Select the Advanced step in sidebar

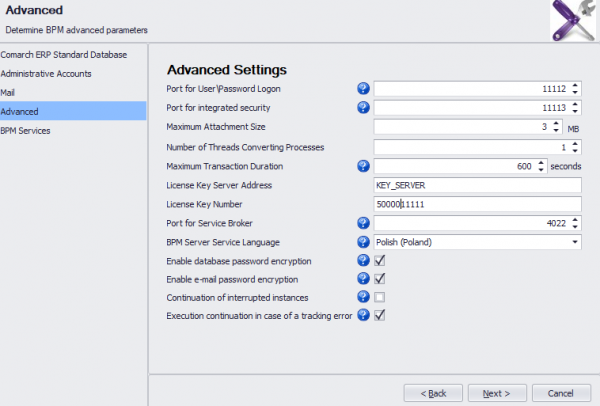pos(73,111)
